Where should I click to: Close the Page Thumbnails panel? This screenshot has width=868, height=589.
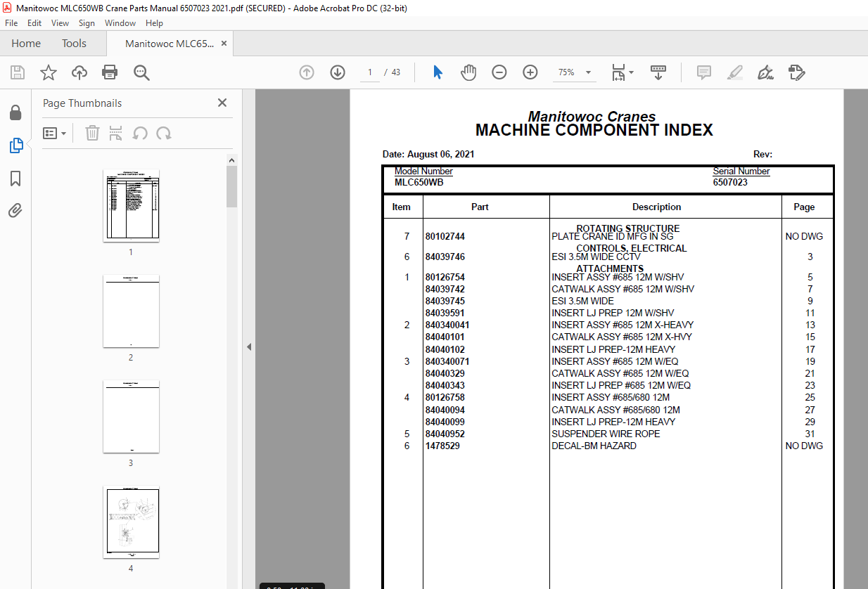pos(222,103)
